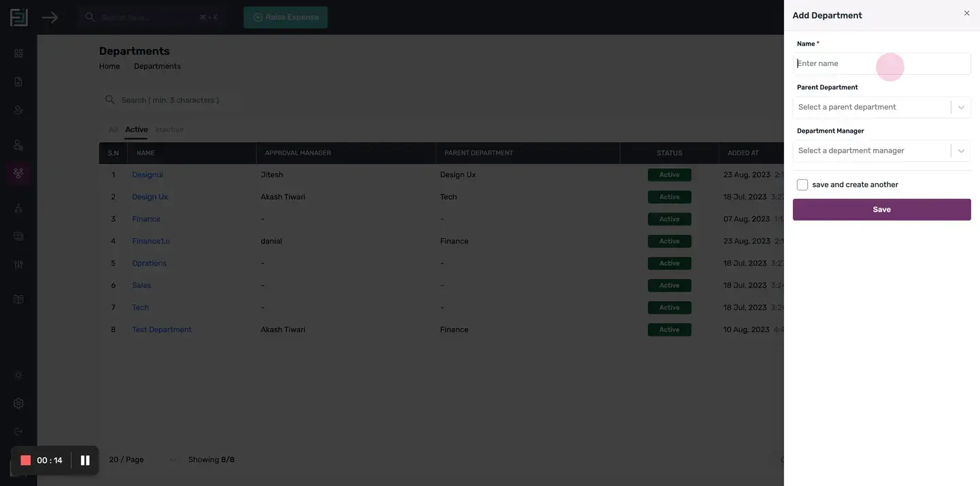Open the user-with-lock icon in sidebar
The image size is (980, 486).
click(18, 145)
